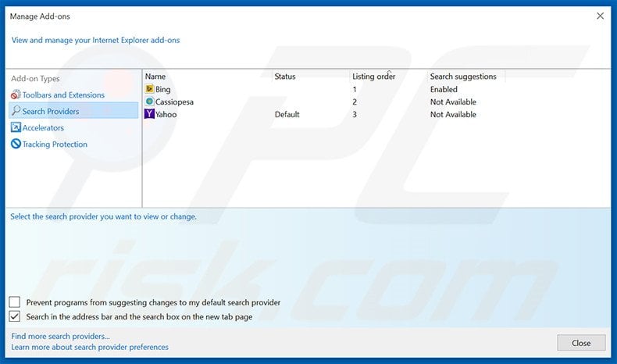This screenshot has width=617, height=364.
Task: Click the Accelerators arrow icon
Action: [x=16, y=127]
